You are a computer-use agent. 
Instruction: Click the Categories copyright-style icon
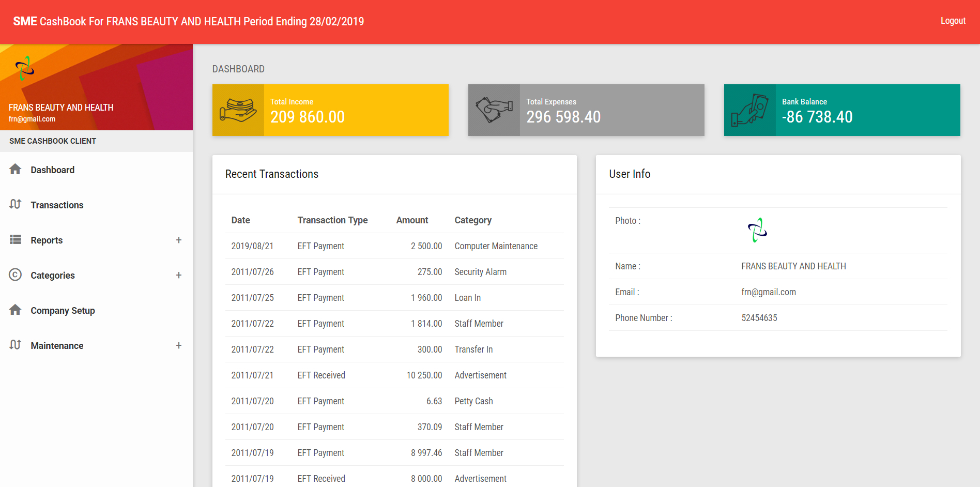[16, 275]
